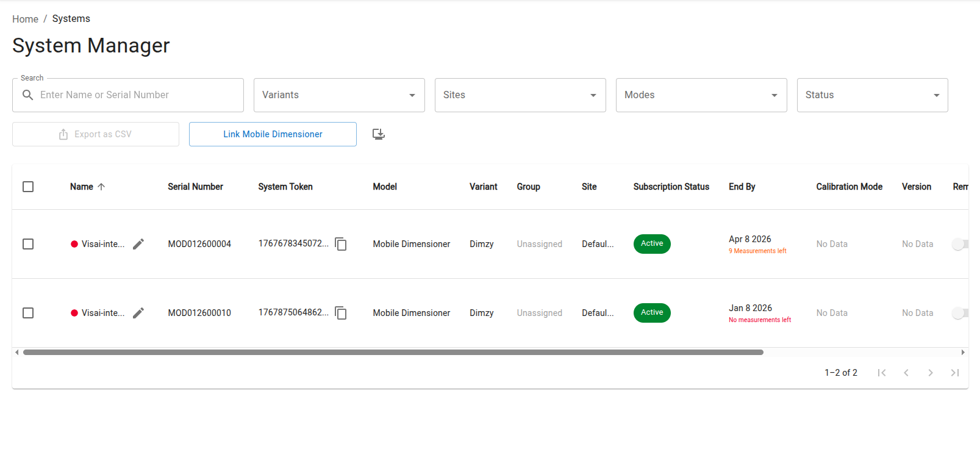Check the select-all header checkbox
The image size is (980, 463).
[28, 187]
